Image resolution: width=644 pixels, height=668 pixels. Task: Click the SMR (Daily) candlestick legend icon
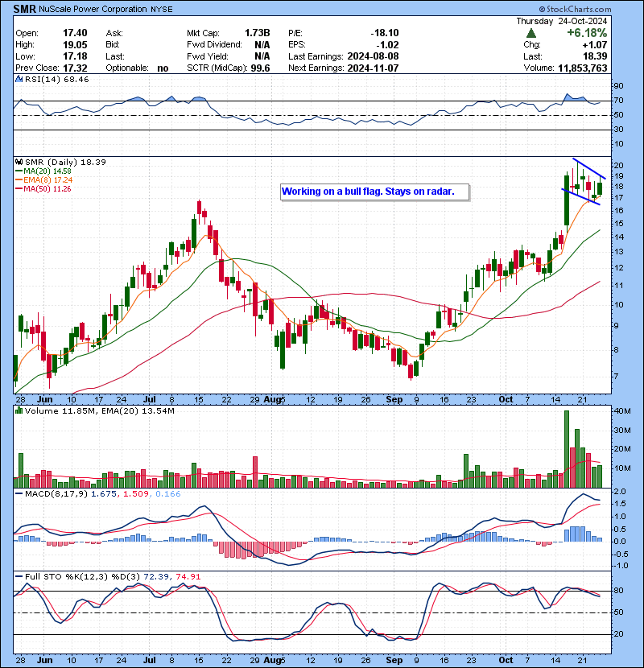tap(19, 162)
